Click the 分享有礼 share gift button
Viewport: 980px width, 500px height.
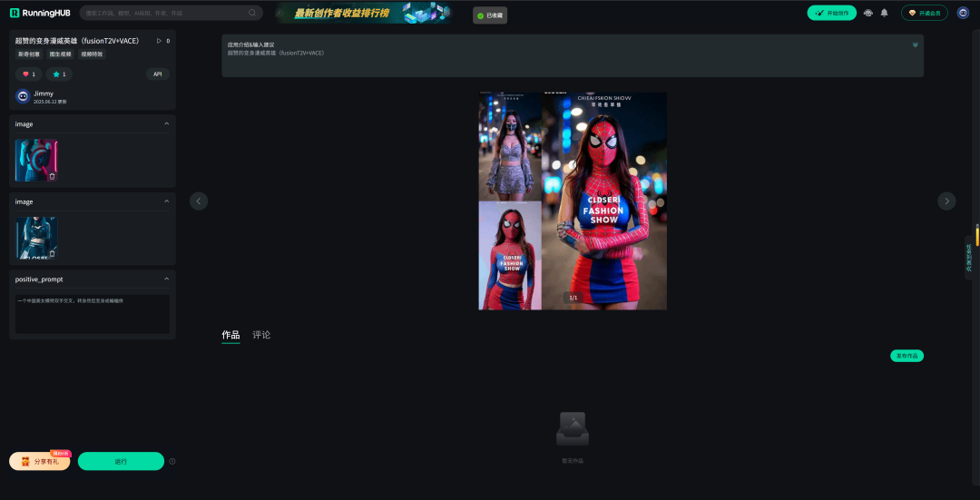click(39, 461)
